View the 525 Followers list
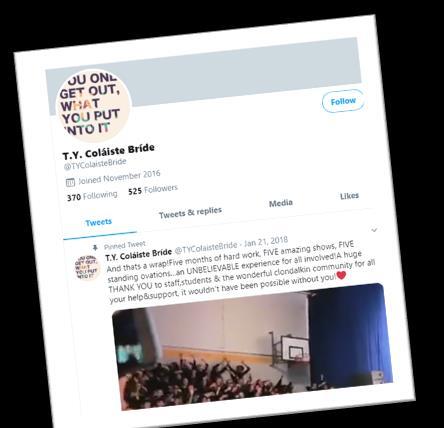The image size is (444, 428). pyautogui.click(x=153, y=190)
